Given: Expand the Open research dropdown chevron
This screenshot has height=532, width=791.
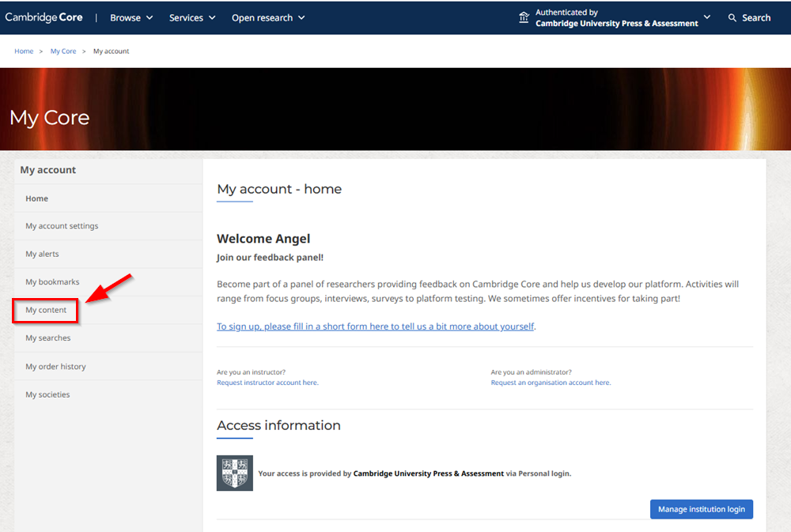Looking at the screenshot, I should [301, 17].
